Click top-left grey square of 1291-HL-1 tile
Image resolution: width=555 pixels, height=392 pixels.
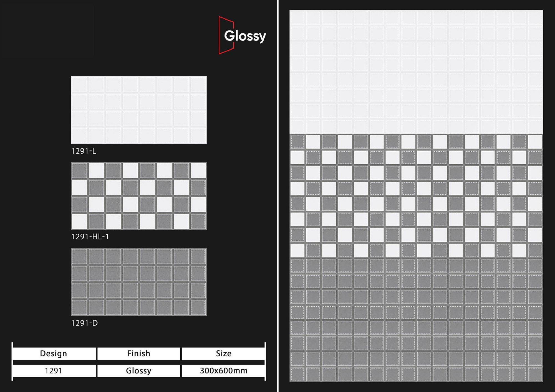click(80, 170)
